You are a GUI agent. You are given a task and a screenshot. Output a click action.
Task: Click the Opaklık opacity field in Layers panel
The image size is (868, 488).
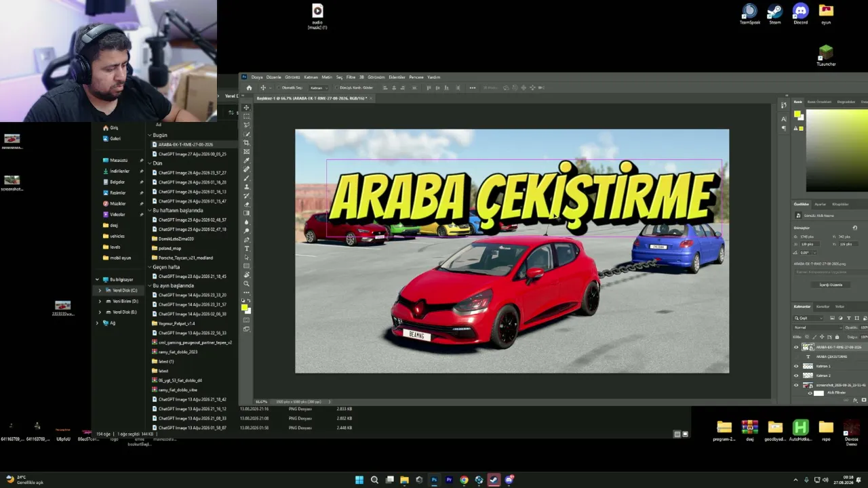pos(863,327)
